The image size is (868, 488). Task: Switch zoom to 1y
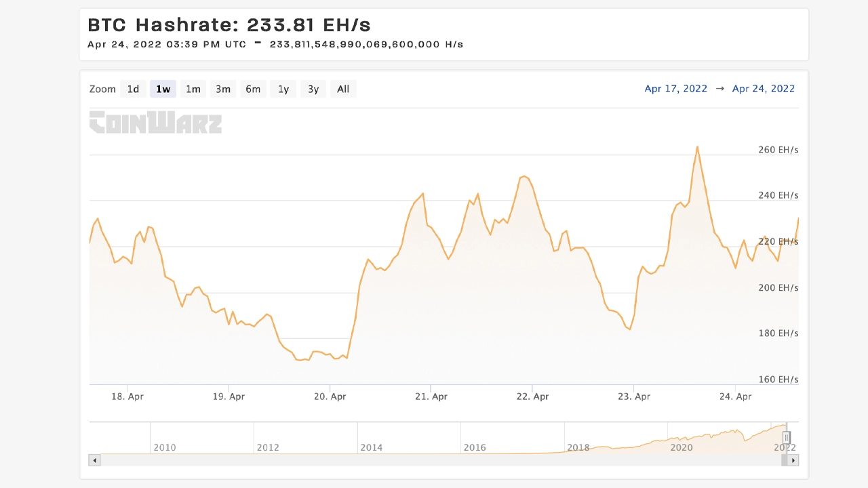pyautogui.click(x=283, y=89)
